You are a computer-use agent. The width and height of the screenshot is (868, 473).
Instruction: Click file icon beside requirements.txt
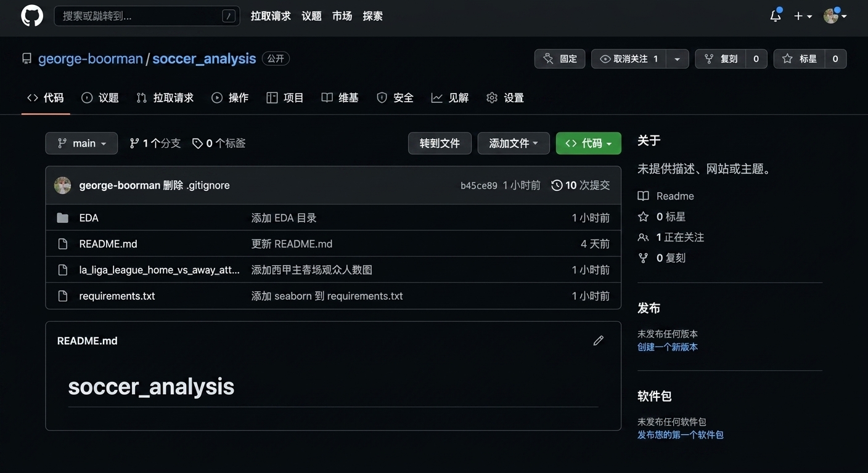coord(62,296)
